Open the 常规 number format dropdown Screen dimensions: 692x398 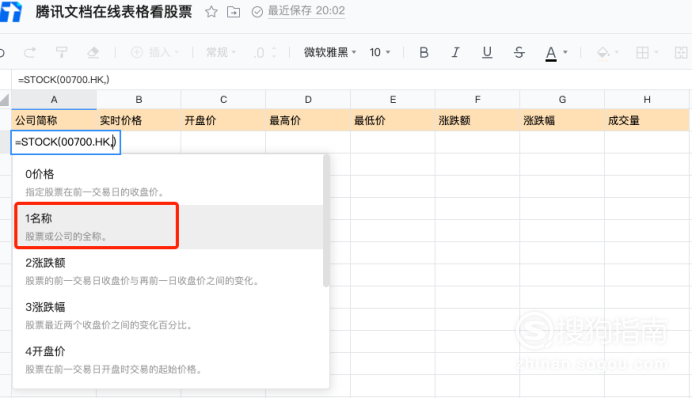click(x=221, y=53)
